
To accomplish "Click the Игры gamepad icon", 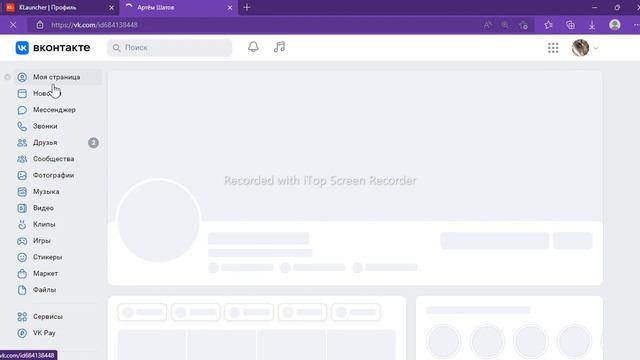I will pyautogui.click(x=22, y=241).
